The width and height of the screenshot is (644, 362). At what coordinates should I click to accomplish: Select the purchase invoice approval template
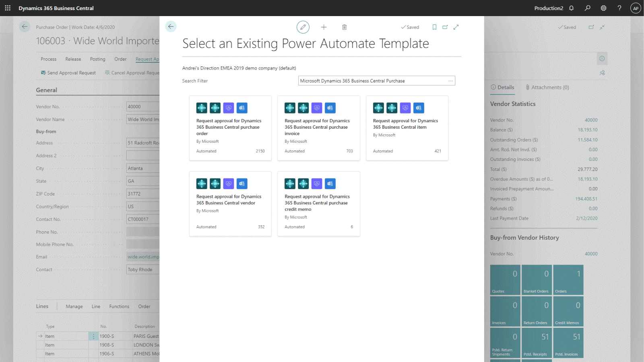[x=318, y=128]
